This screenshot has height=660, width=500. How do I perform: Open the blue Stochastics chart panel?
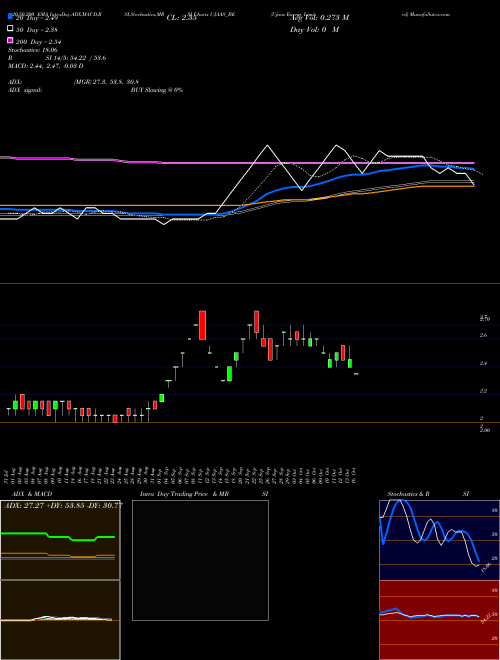point(439,540)
